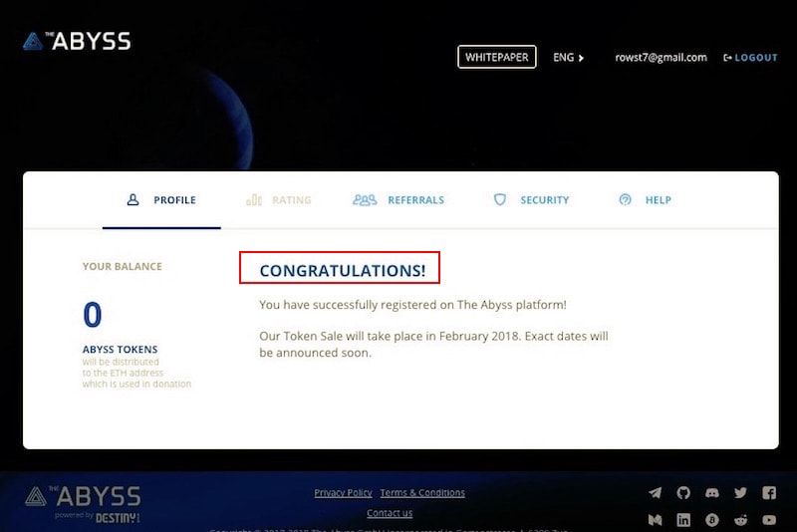
Task: Click The Abyss logo in the header
Action: point(77,41)
